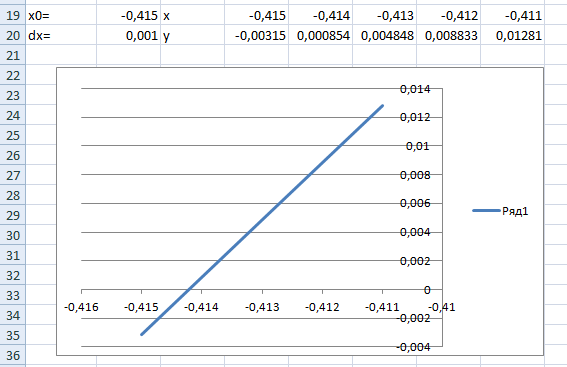Click the vertical axis label 0,012

tap(415, 117)
